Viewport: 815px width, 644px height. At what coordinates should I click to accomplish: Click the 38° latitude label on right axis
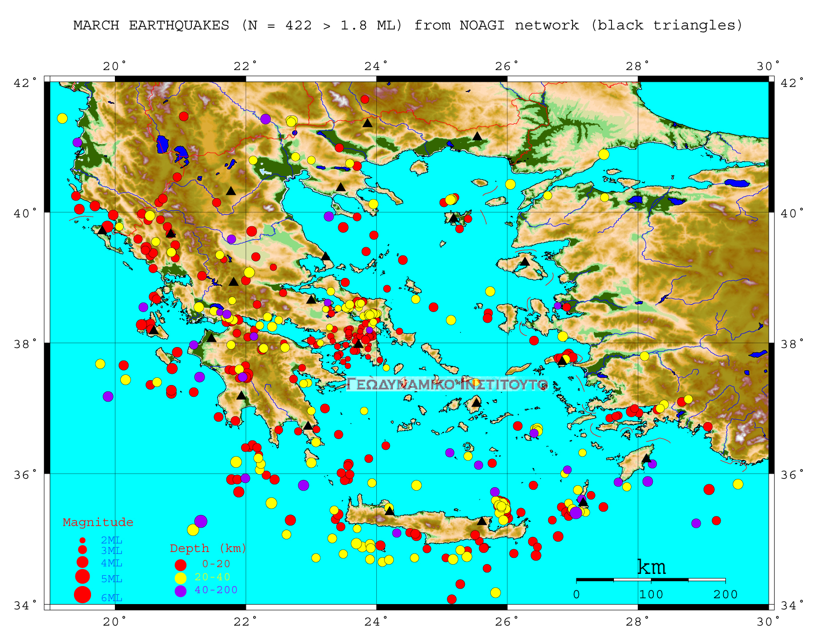[793, 344]
